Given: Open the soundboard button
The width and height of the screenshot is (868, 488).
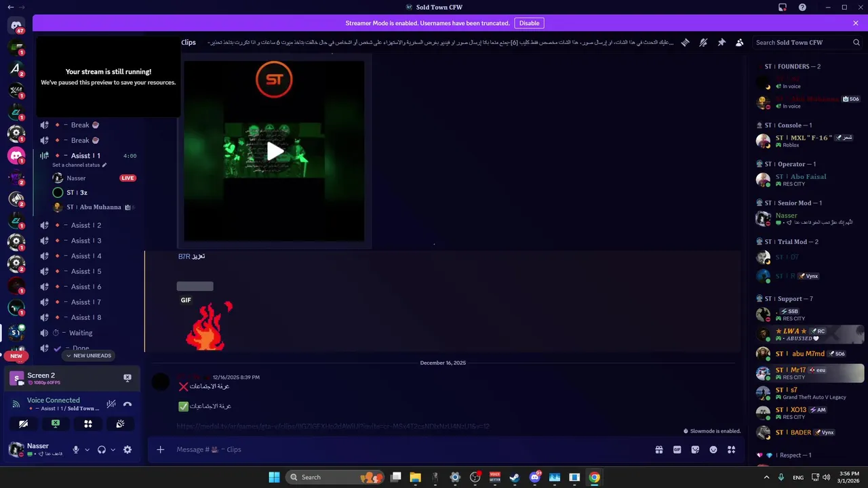Looking at the screenshot, I should pos(120,424).
